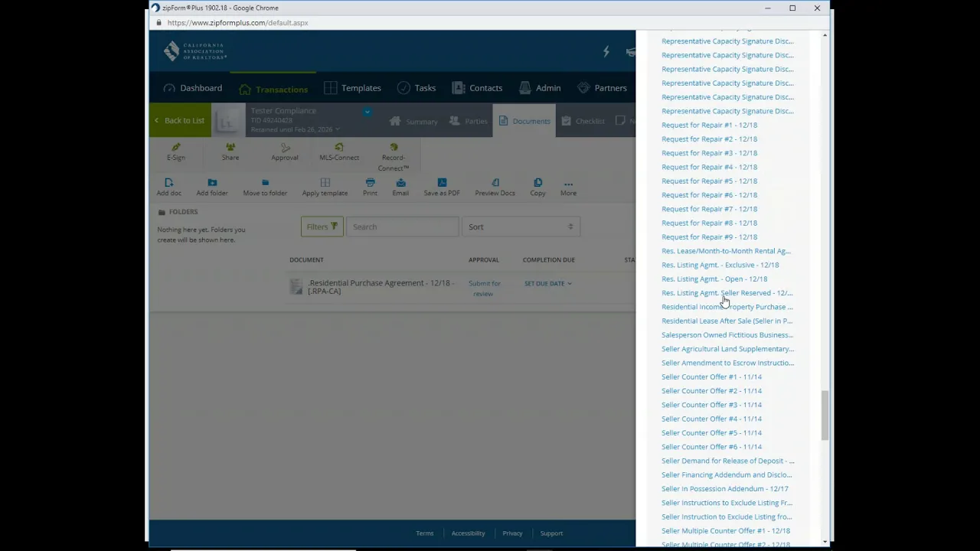
Task: Expand the Tester Compliance transaction dropdown arrow
Action: pos(367,112)
